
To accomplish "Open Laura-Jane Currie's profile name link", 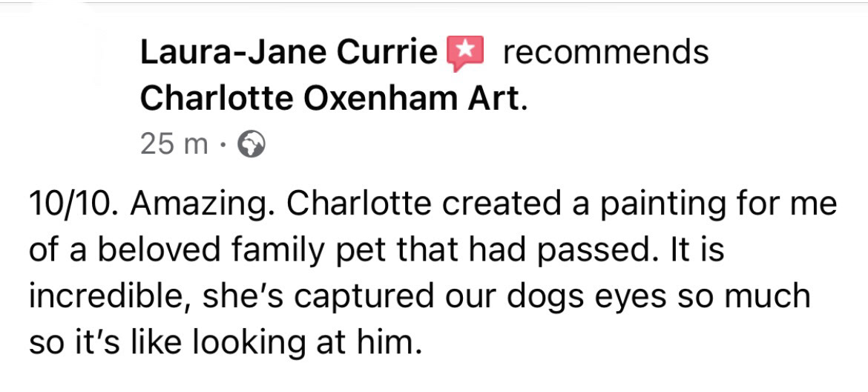I will pos(288,53).
